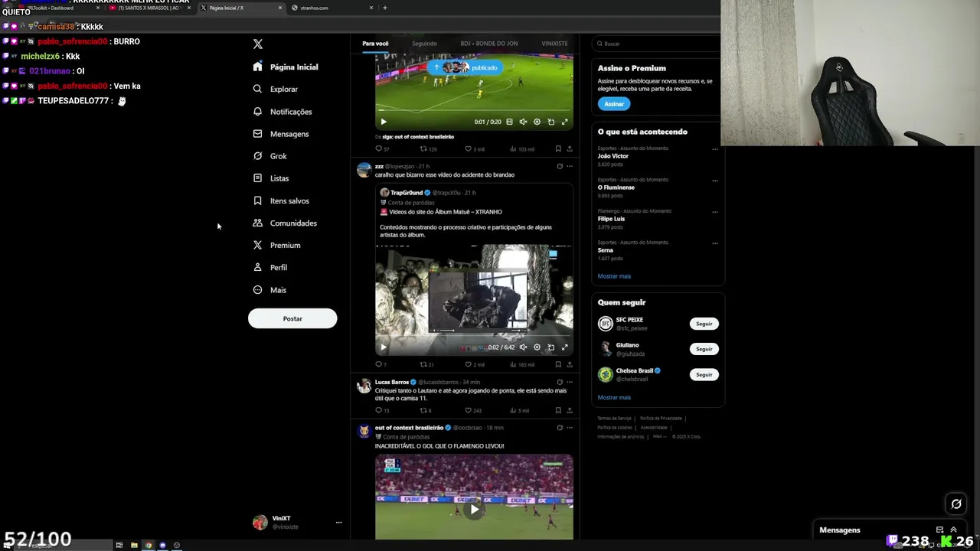Click the Buscar search field

(658, 44)
